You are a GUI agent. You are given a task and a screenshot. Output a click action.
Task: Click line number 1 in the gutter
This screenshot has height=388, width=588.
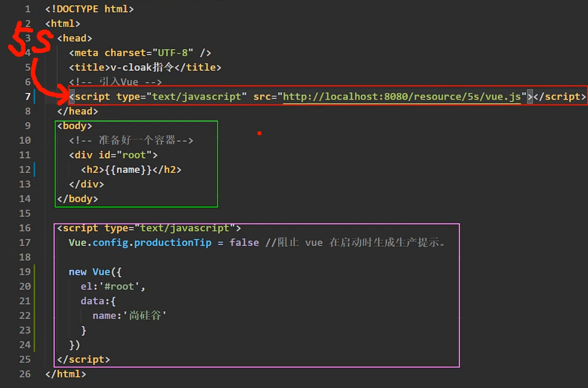coord(28,9)
